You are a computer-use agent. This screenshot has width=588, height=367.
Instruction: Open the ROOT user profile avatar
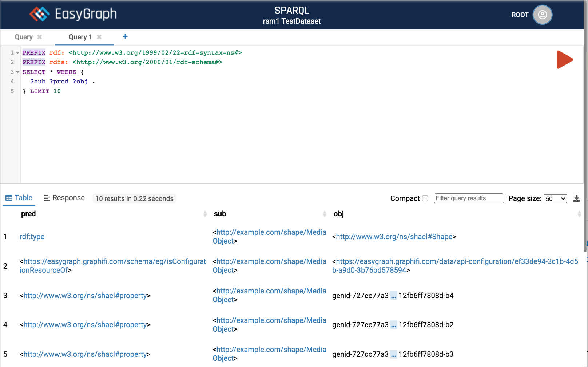[542, 15]
